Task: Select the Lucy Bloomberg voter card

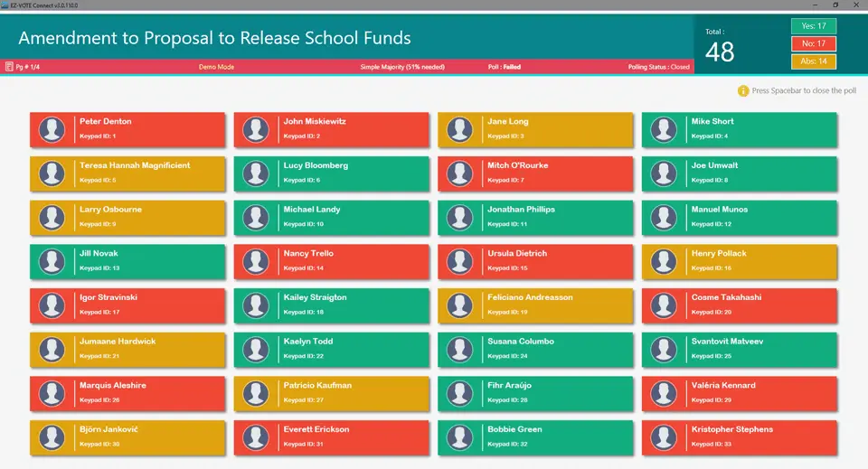Action: [331, 174]
